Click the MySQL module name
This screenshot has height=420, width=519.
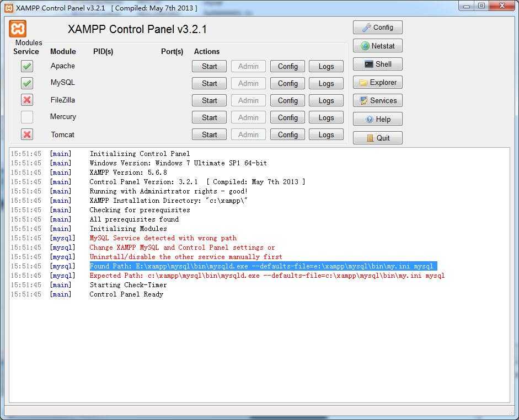[x=62, y=82]
